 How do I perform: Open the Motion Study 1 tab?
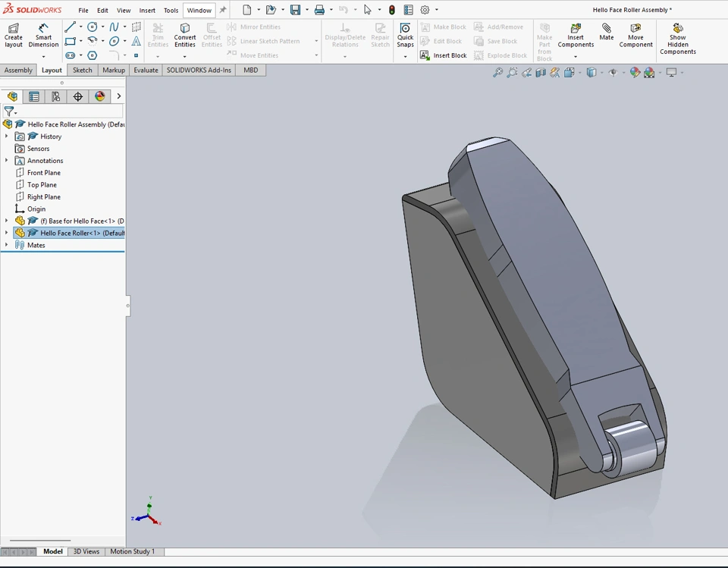132,551
